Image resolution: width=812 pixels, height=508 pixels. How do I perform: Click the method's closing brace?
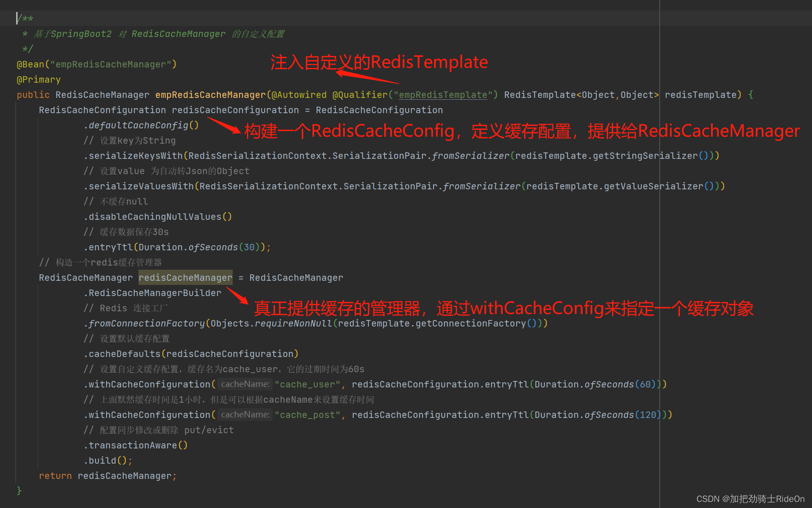[19, 490]
